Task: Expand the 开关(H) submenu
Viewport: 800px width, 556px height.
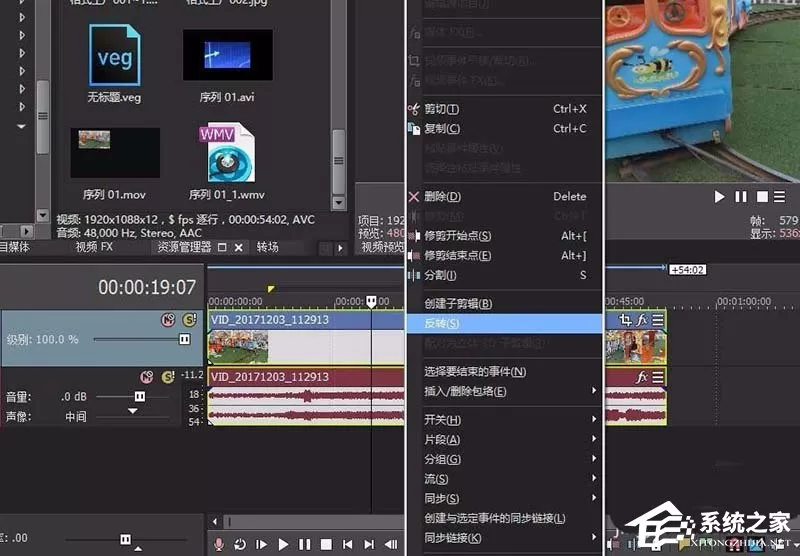Action: click(x=505, y=420)
